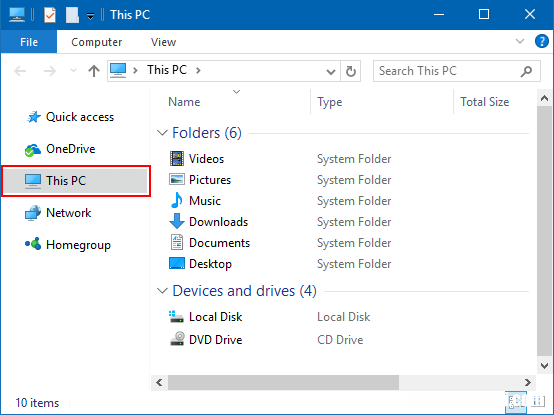Click the Properties quick access toolbar icon
This screenshot has width=554, height=415.
50,15
